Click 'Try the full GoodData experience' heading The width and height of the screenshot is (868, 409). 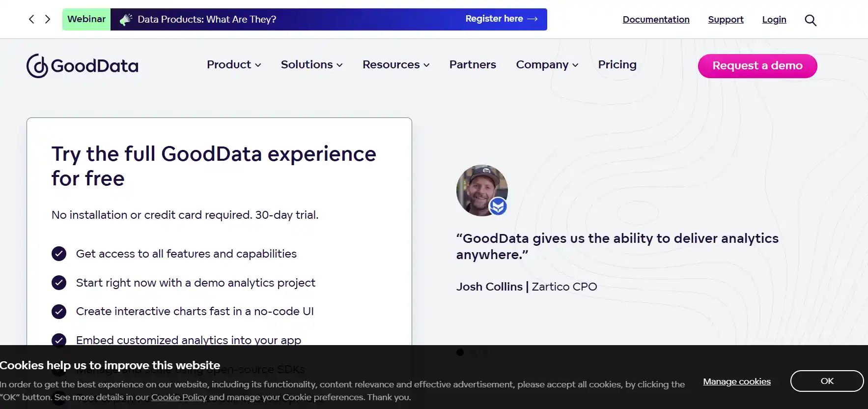(x=214, y=166)
